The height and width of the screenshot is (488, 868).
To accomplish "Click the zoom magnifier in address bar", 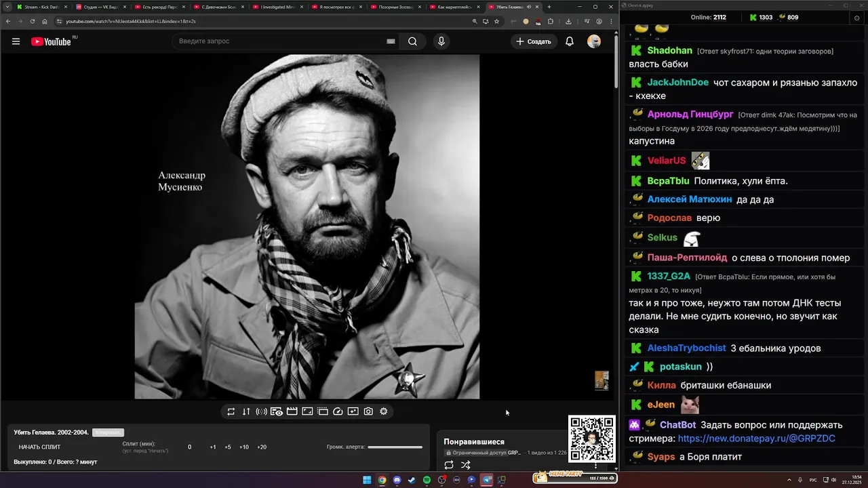I will click(x=475, y=21).
